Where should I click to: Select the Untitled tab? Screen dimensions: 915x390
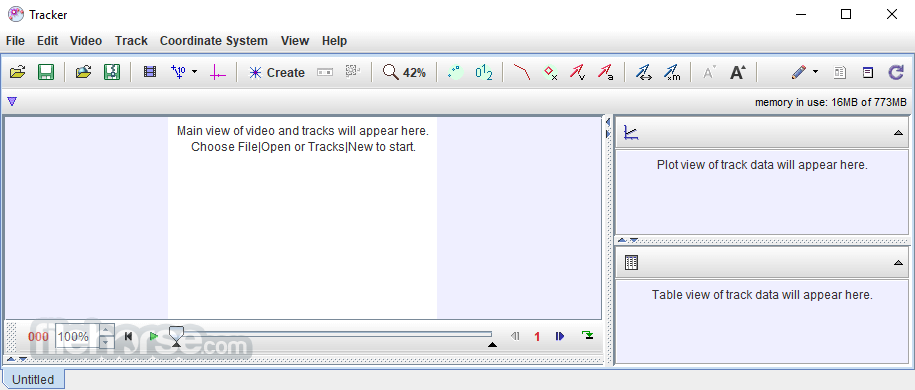(33, 379)
